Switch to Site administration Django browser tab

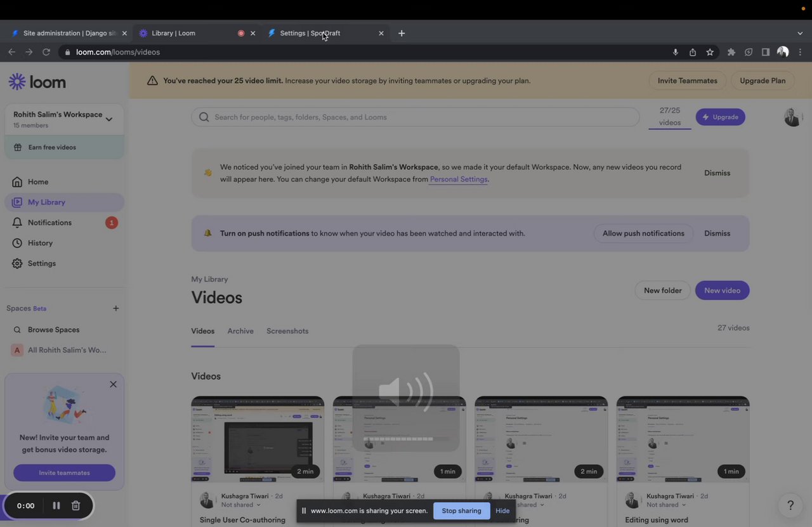(69, 33)
